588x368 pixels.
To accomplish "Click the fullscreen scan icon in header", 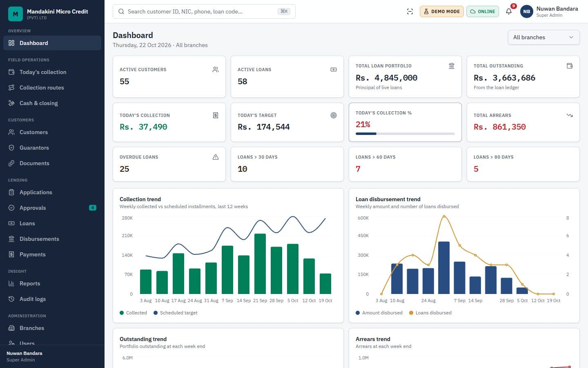I will click(410, 11).
